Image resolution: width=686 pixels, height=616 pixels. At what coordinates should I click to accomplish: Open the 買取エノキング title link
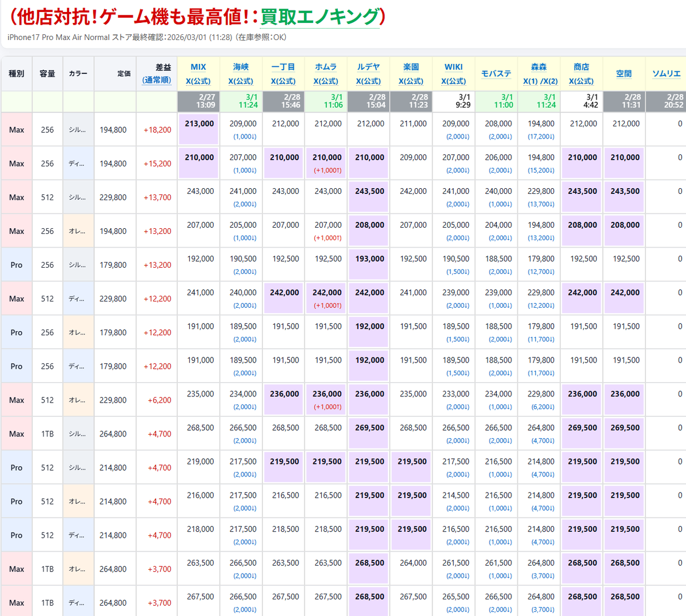[320, 17]
